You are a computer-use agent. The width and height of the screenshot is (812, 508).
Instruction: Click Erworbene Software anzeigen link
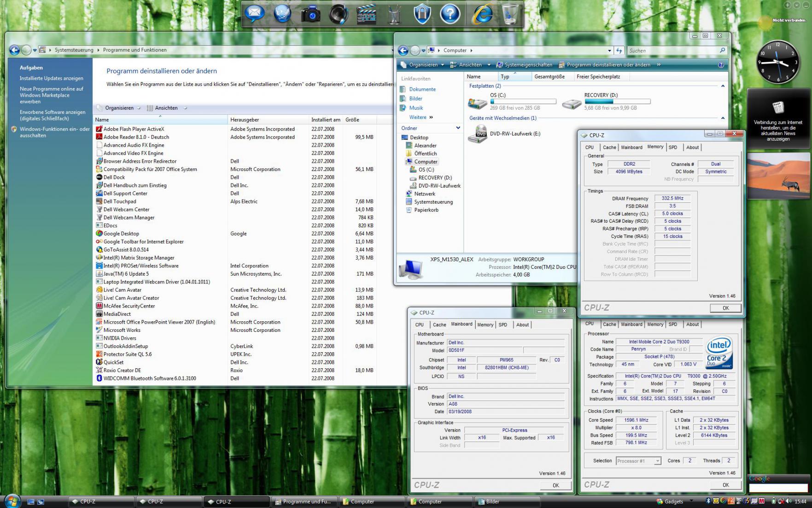tap(53, 115)
